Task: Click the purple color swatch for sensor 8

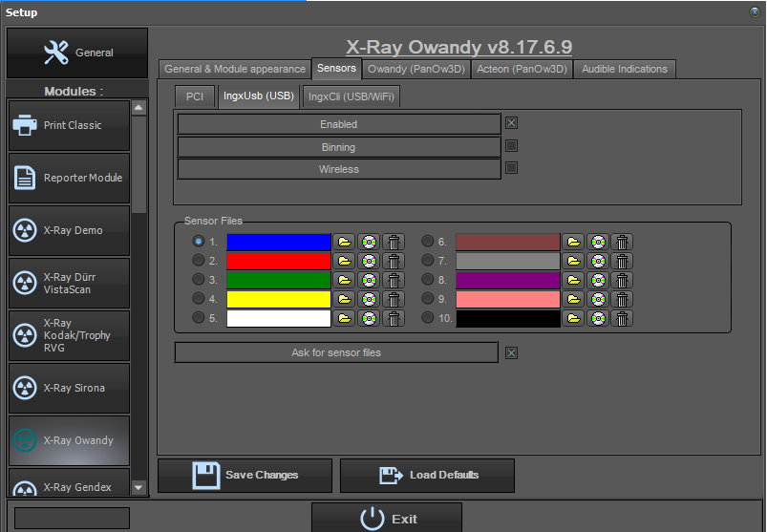Action: tap(508, 280)
